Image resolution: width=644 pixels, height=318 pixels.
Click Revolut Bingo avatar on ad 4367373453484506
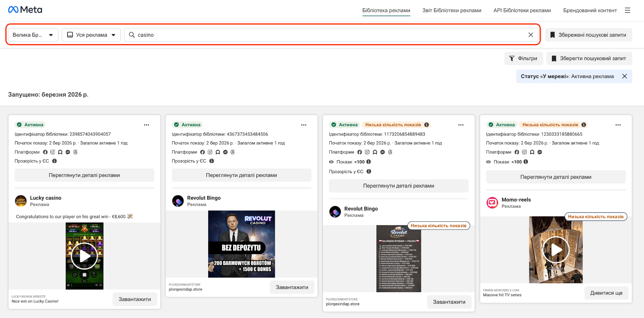coord(178,201)
